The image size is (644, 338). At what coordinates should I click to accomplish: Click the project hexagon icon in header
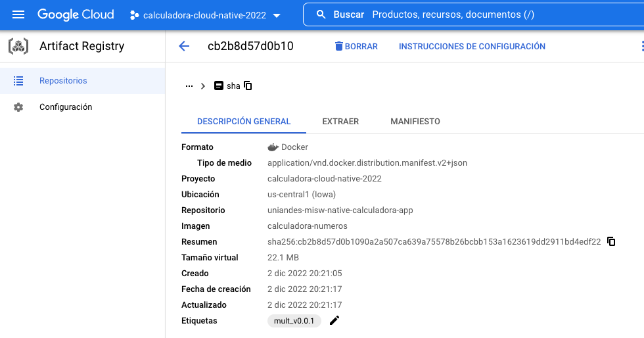click(134, 15)
